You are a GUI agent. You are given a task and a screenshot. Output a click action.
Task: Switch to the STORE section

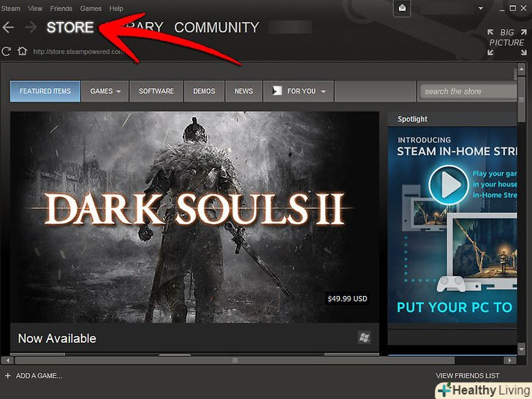tap(70, 28)
